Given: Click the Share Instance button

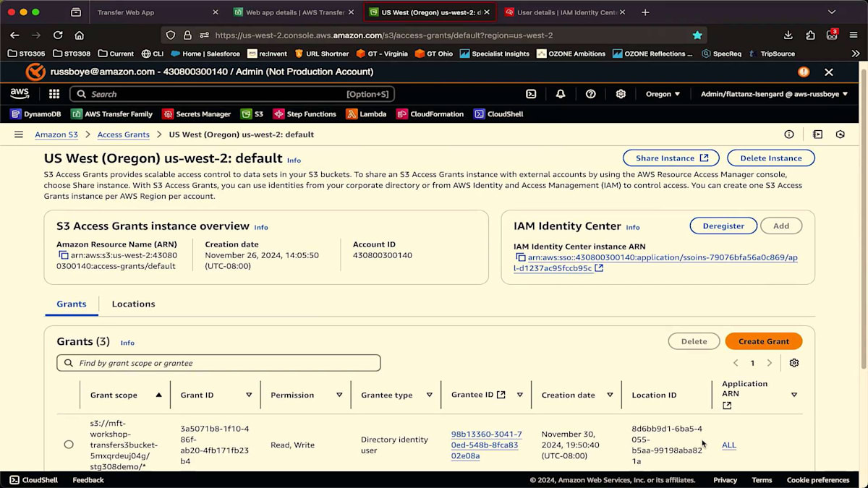Looking at the screenshot, I should (671, 158).
